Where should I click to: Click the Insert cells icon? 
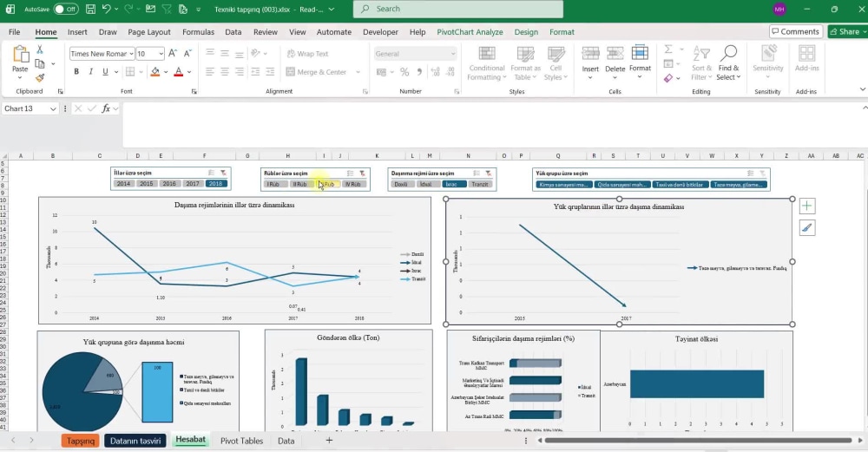590,54
